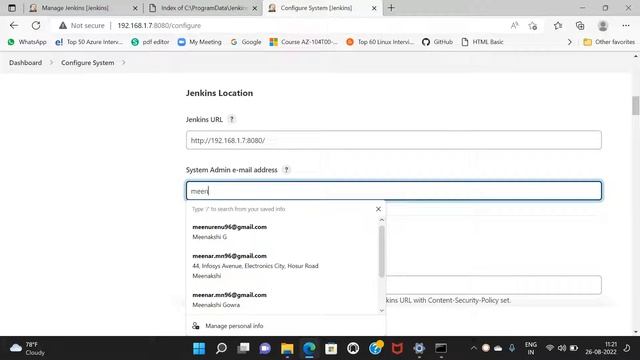
Task: Open ENG IN language switcher
Action: [x=531, y=348]
